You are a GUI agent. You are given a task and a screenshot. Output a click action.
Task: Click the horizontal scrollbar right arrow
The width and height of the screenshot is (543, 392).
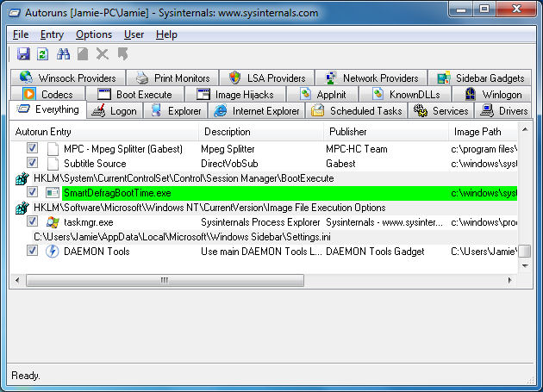[x=509, y=280]
